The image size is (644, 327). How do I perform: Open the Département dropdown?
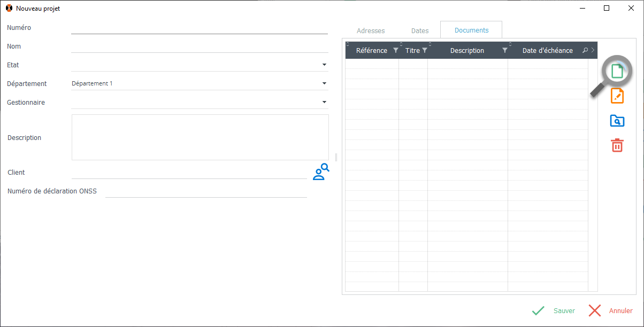coord(324,83)
